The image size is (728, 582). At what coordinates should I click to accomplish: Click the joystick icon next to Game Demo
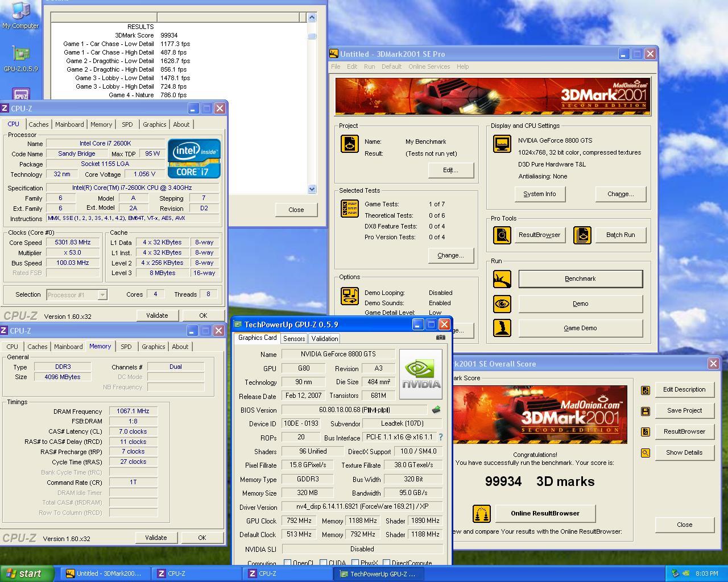click(x=502, y=328)
